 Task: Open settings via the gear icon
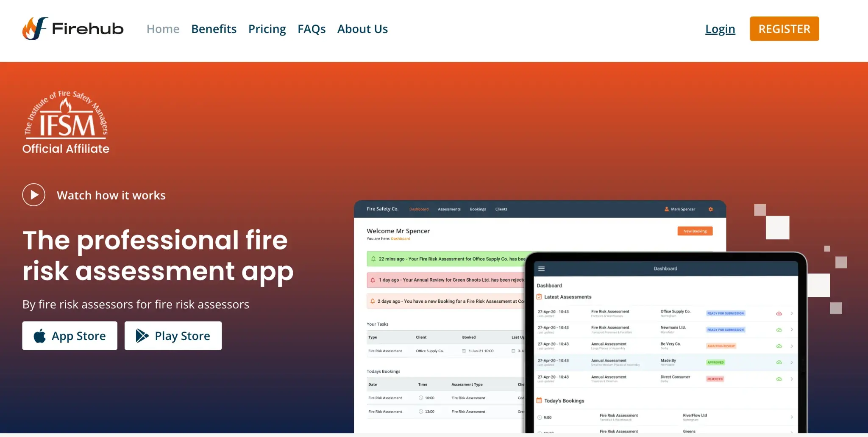click(711, 209)
